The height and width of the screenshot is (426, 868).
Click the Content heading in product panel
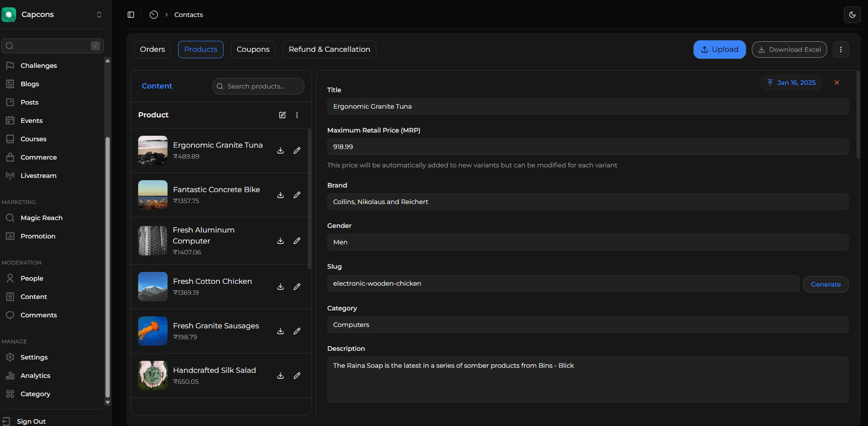(x=157, y=86)
